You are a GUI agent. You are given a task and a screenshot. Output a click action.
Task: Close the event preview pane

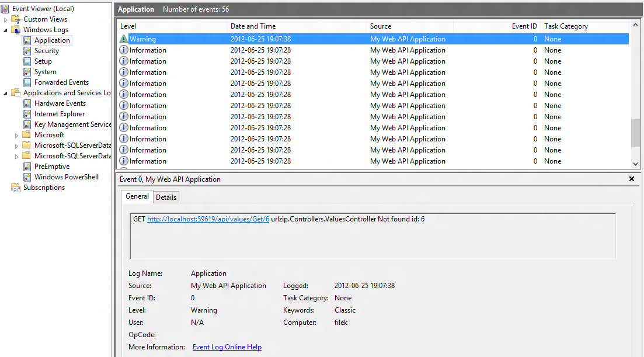(632, 179)
